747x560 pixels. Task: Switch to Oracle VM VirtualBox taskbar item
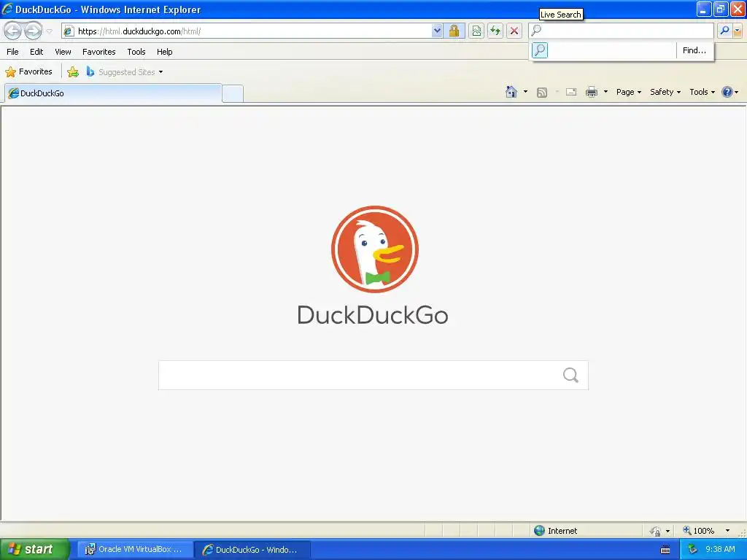(x=134, y=550)
